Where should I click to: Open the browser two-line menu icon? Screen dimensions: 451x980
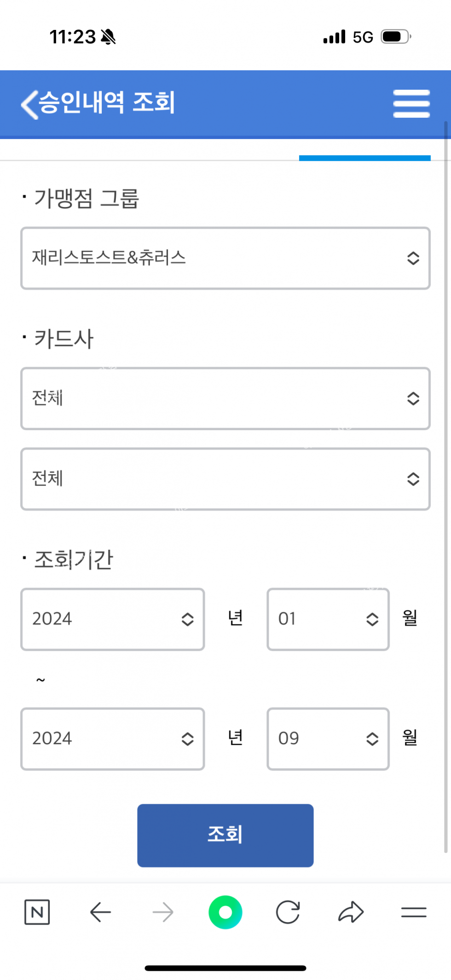(413, 912)
